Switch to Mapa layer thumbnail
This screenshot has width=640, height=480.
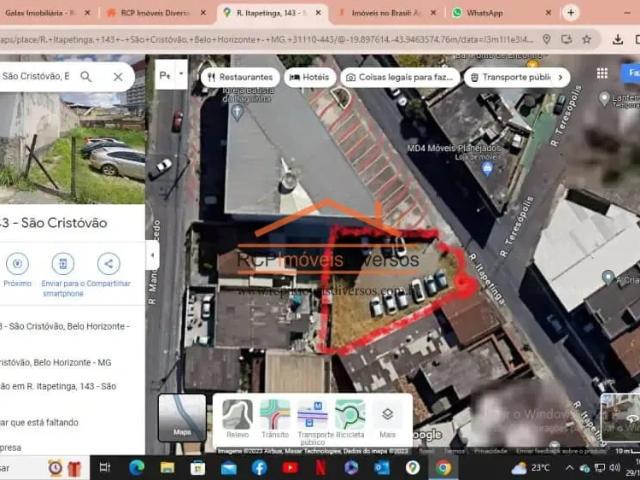tap(182, 418)
